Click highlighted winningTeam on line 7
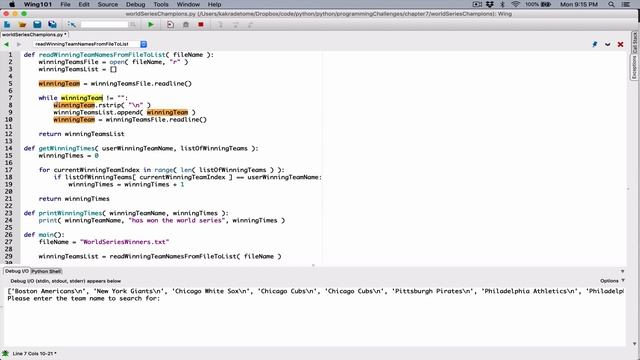 (82, 98)
